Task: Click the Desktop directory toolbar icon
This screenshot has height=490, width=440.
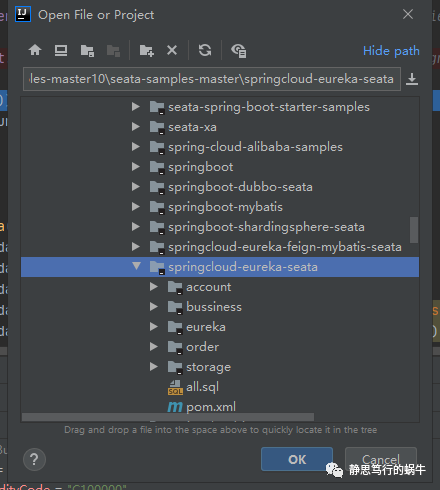Action: pos(61,51)
